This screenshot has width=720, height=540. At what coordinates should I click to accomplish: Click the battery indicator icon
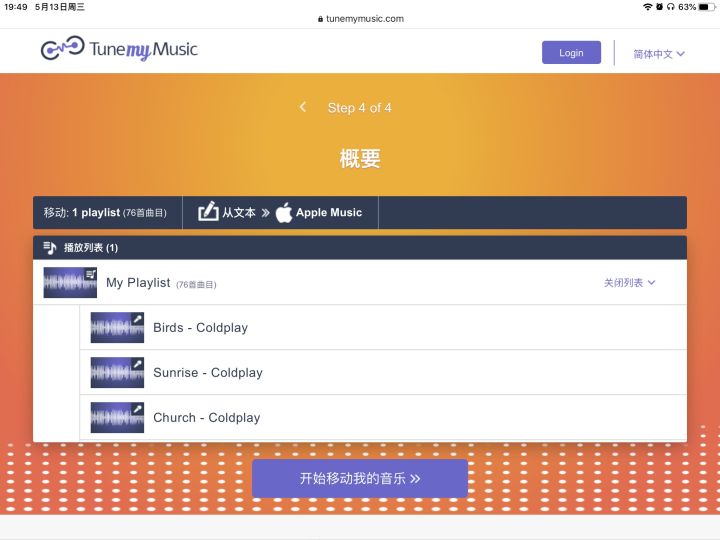point(707,7)
